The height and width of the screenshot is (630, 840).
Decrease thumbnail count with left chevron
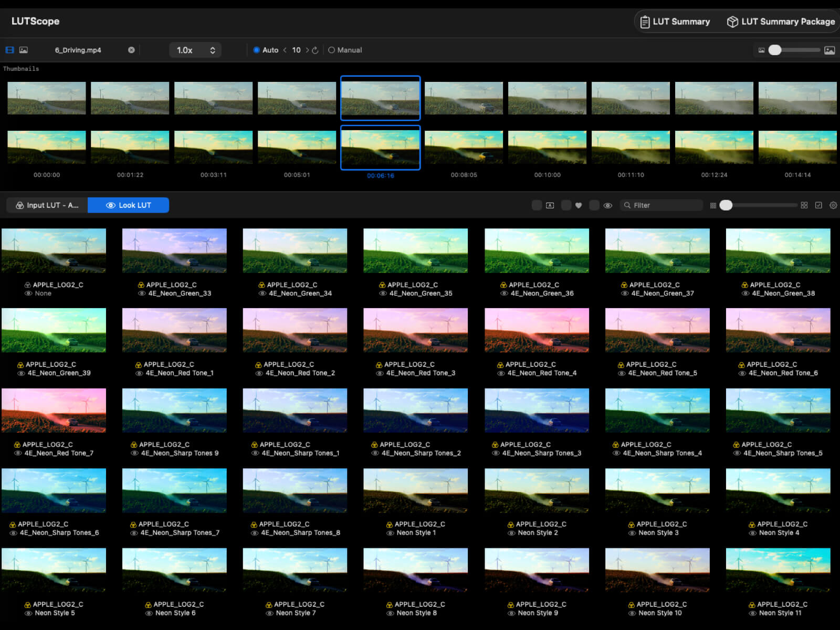coord(285,50)
